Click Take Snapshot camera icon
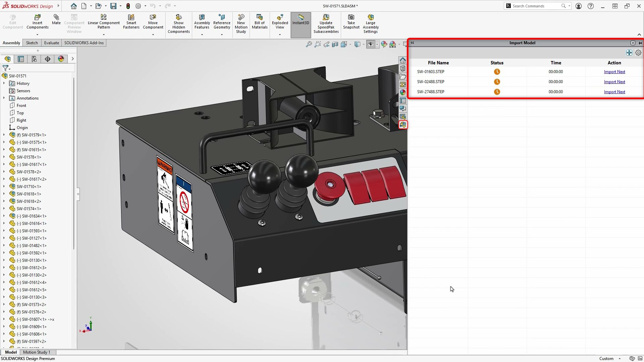Screen dimensions: 644x362 click(x=351, y=17)
